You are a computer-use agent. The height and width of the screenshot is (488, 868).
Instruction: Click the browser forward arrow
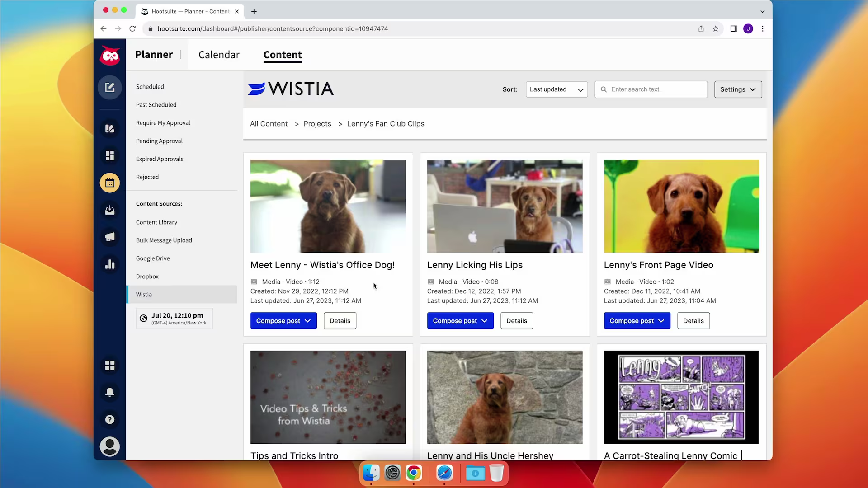pyautogui.click(x=118, y=28)
